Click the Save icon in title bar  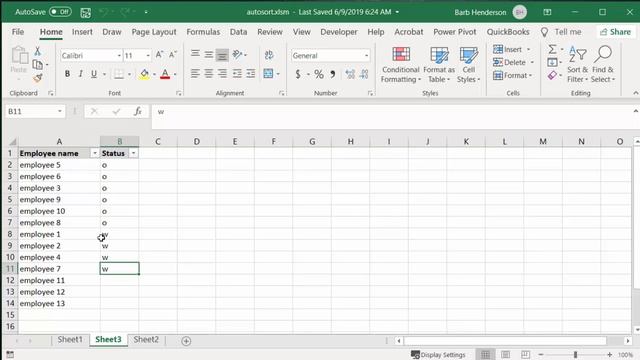click(x=86, y=13)
